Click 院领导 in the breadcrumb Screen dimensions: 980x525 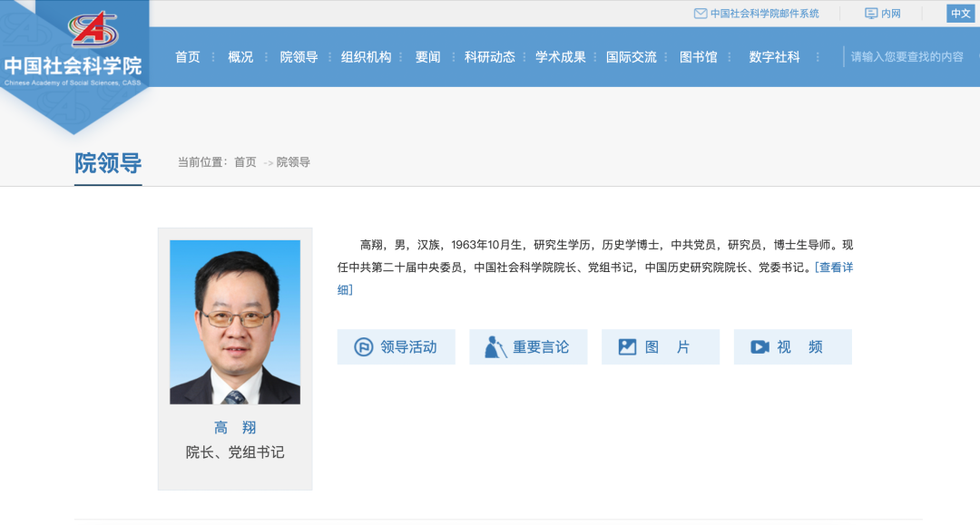tap(293, 162)
